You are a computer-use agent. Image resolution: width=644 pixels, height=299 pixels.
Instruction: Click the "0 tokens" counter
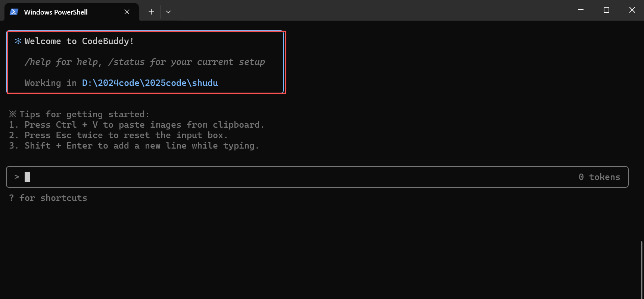[599, 177]
